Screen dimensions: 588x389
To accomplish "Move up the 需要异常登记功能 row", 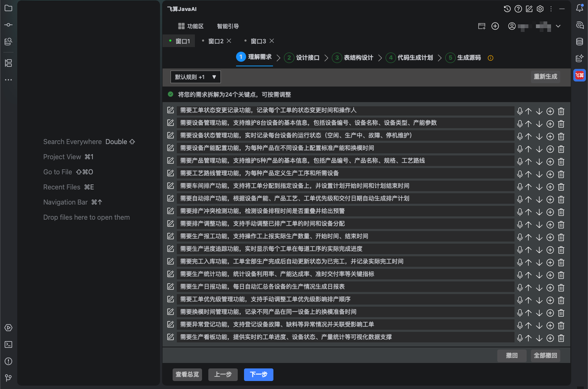I will pos(528,325).
